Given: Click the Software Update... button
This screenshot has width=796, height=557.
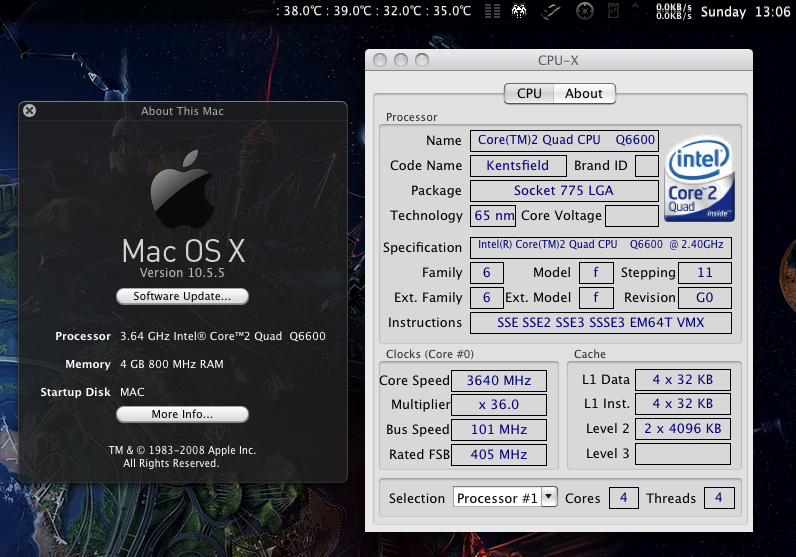Looking at the screenshot, I should pos(182,296).
